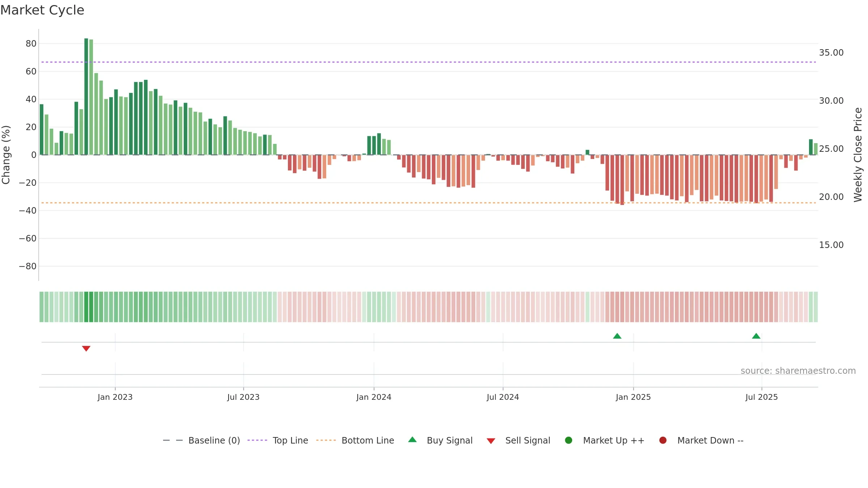
Task: Toggle Market Down -- legend entry
Action: 701,440
